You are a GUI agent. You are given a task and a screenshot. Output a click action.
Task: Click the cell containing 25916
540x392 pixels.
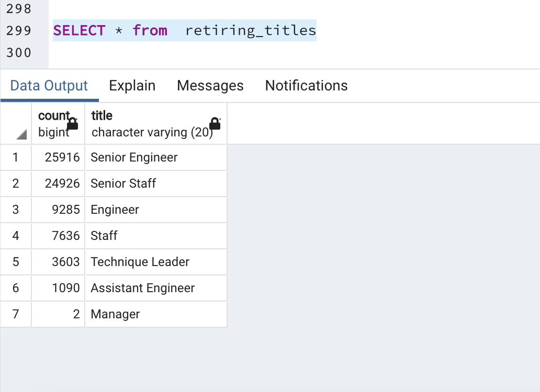[x=58, y=157]
